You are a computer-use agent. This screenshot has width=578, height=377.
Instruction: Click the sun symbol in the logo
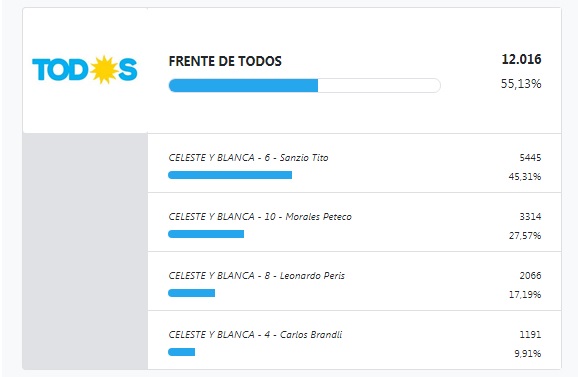(105, 70)
